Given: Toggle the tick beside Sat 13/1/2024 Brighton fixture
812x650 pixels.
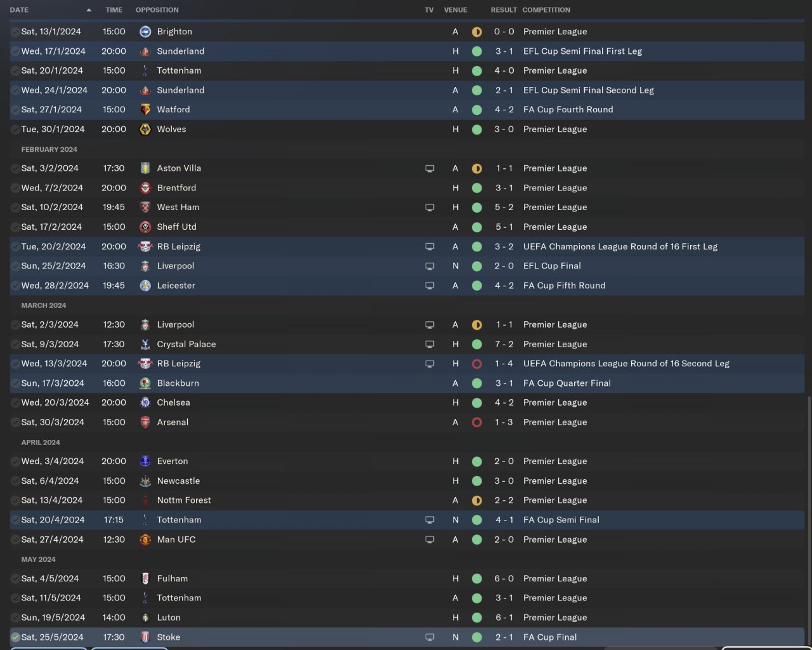Looking at the screenshot, I should coord(15,32).
